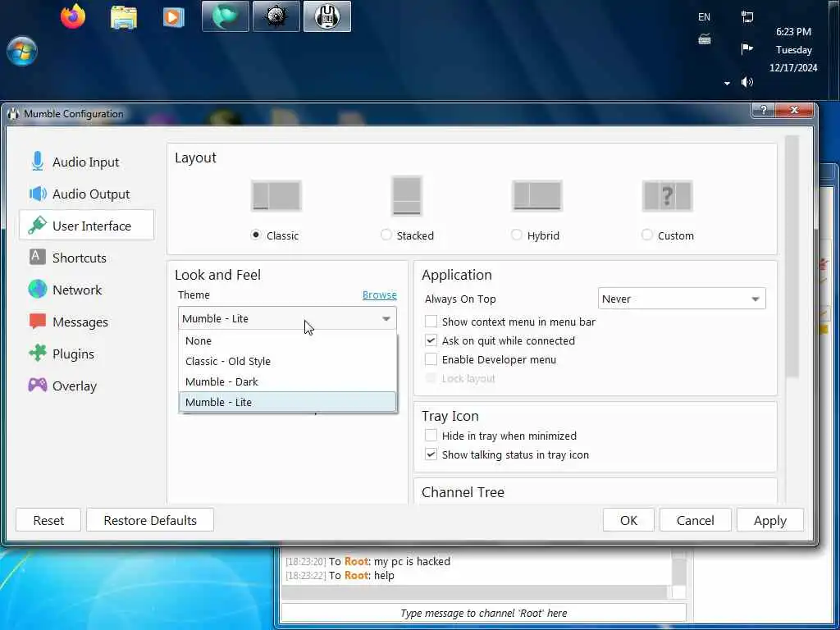Click the Messages speech bubble icon

click(x=38, y=322)
